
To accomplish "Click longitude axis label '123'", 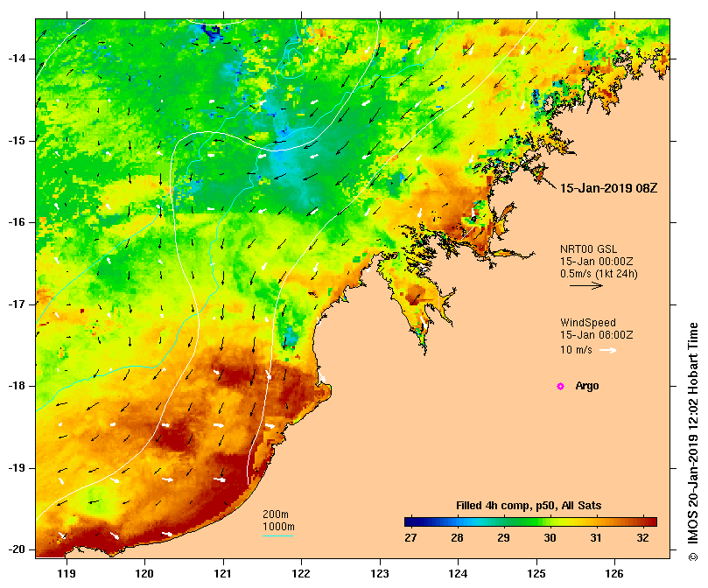I will pos(380,574).
